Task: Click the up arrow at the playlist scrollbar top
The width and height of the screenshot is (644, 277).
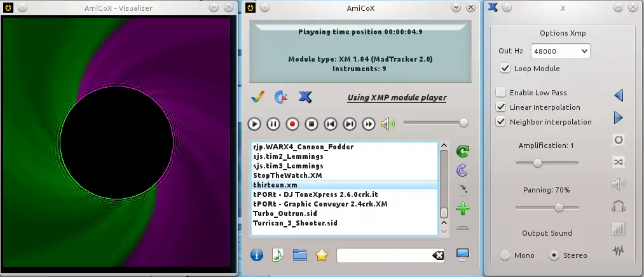Action: click(x=444, y=145)
